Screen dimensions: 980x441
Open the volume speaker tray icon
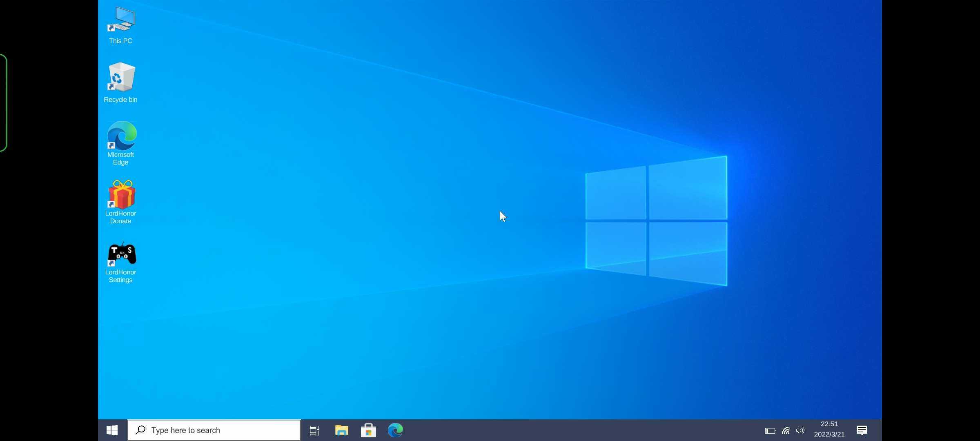coord(800,430)
